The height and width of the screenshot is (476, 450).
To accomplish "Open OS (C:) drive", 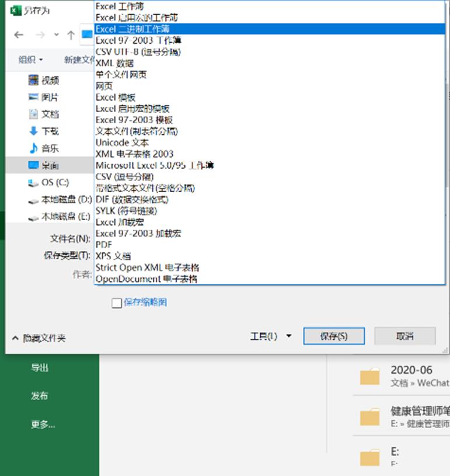I will [x=48, y=182].
